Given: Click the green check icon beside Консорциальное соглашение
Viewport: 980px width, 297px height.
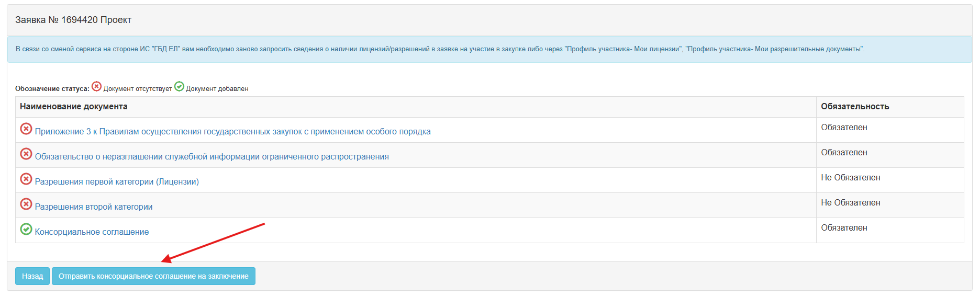Looking at the screenshot, I should (26, 229).
